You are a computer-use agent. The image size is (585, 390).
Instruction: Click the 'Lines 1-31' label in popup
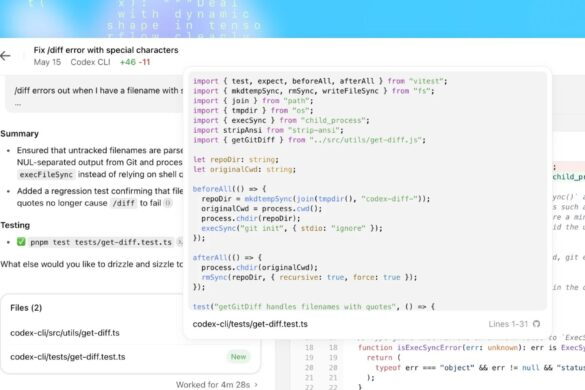(x=509, y=324)
